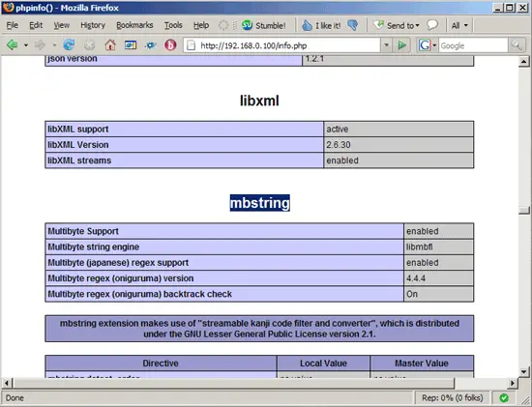Click the thumbs-up I like it! button
The height and width of the screenshot is (407, 532).
pos(320,25)
